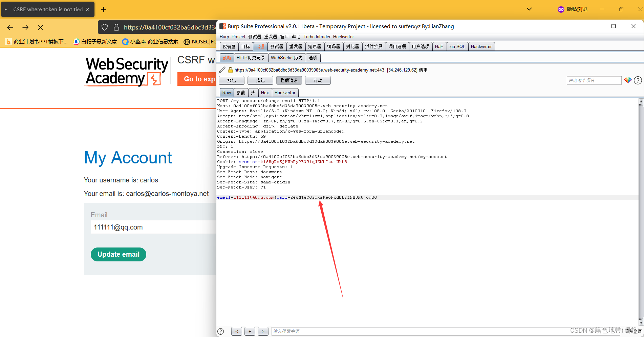
Task: Switch to the 重发器 tool tab
Action: click(x=296, y=46)
